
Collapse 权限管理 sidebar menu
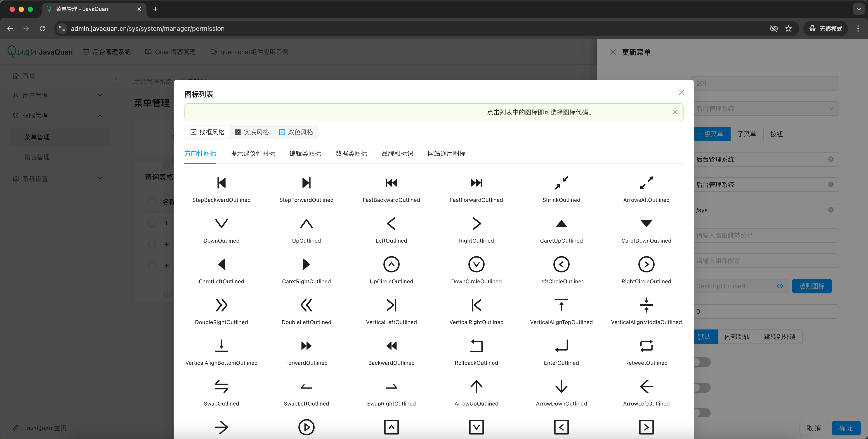58,115
